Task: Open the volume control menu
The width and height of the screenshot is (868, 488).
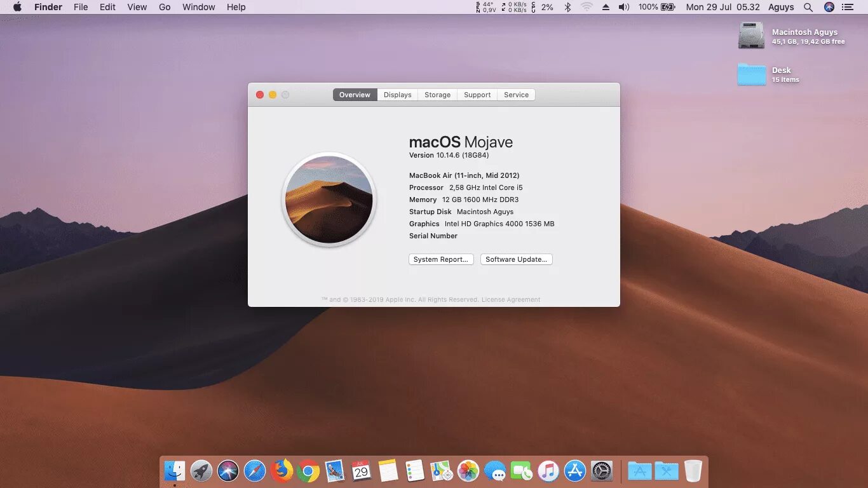Action: [624, 7]
